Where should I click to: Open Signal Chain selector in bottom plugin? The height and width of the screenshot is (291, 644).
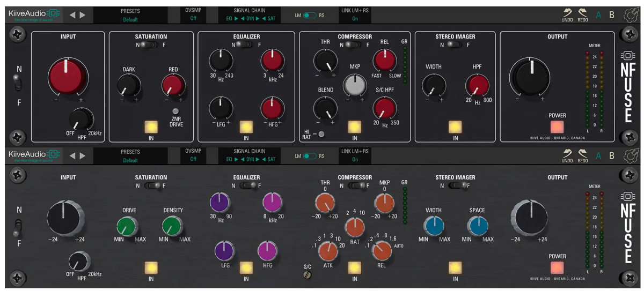[250, 156]
